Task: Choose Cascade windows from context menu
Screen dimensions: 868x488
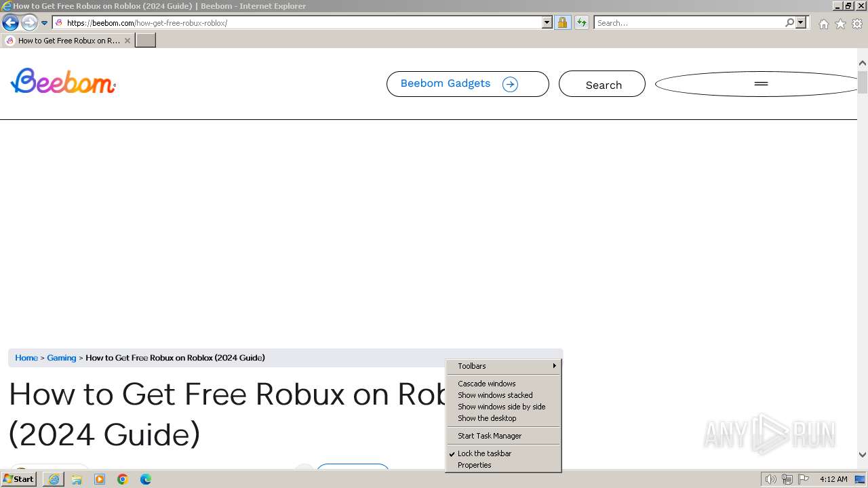Action: coord(504,384)
